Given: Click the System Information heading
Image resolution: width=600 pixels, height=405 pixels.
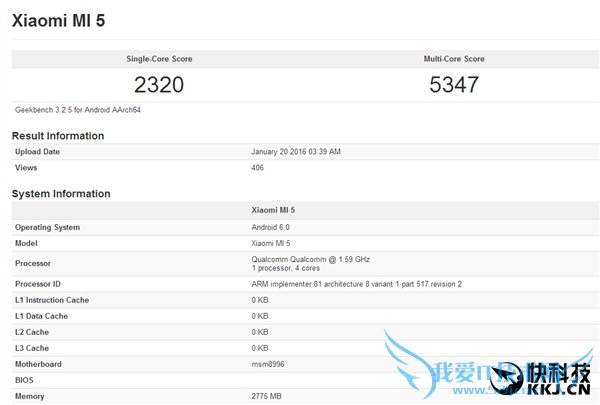Looking at the screenshot, I should [61, 194].
